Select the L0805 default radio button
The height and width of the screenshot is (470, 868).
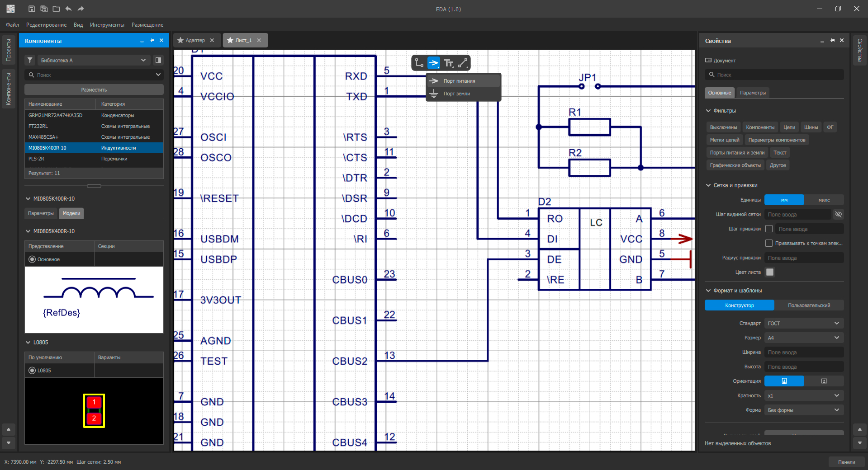coord(32,371)
